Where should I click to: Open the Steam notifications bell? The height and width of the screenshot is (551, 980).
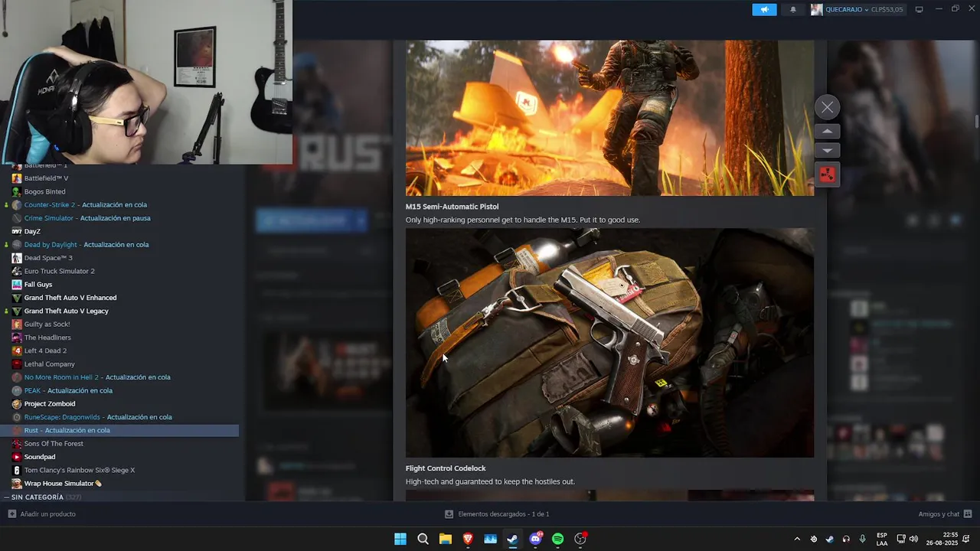pyautogui.click(x=793, y=9)
